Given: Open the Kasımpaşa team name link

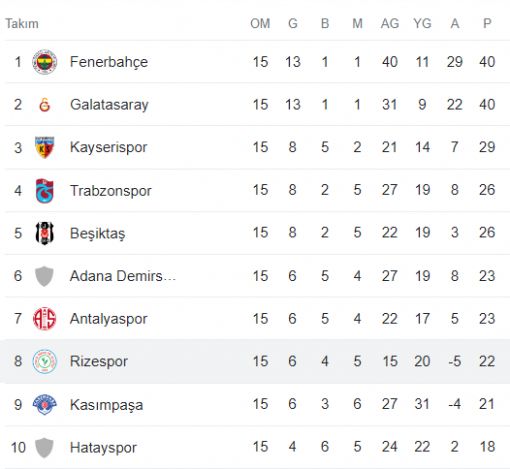Looking at the screenshot, I should [106, 405].
